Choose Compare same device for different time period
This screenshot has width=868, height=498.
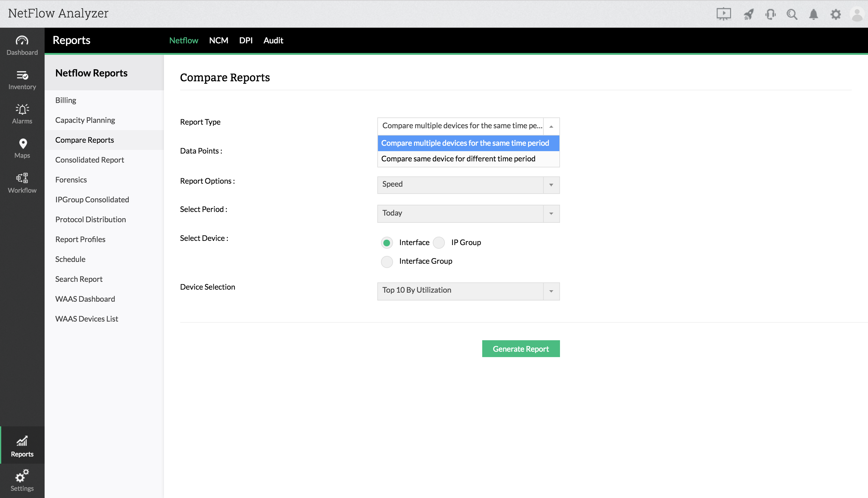(458, 159)
